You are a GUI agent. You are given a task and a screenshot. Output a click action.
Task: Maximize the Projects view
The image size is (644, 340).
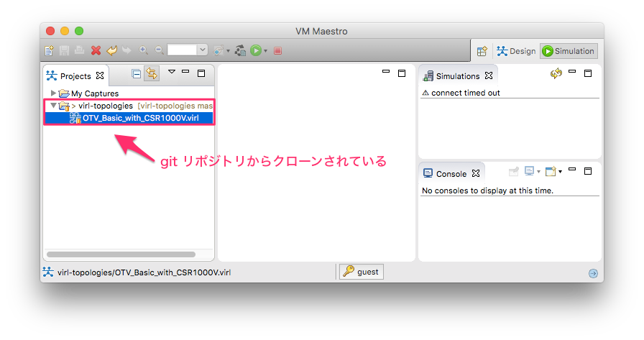click(x=201, y=73)
